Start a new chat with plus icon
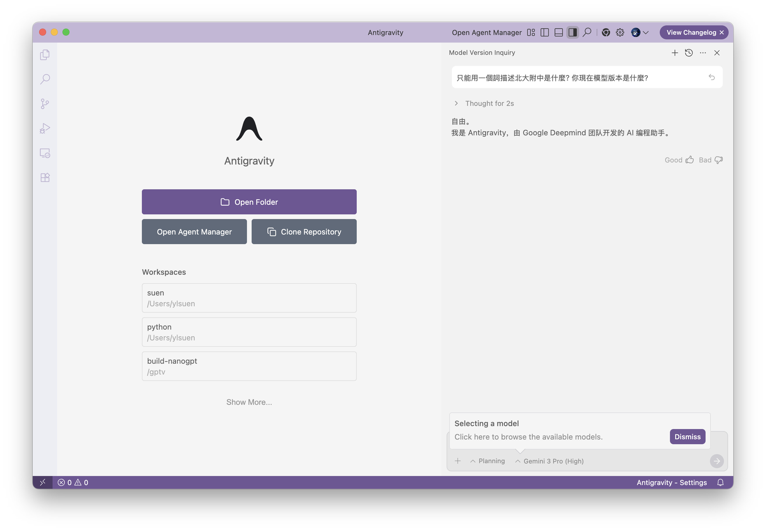Viewport: 766px width, 532px height. pyautogui.click(x=675, y=53)
